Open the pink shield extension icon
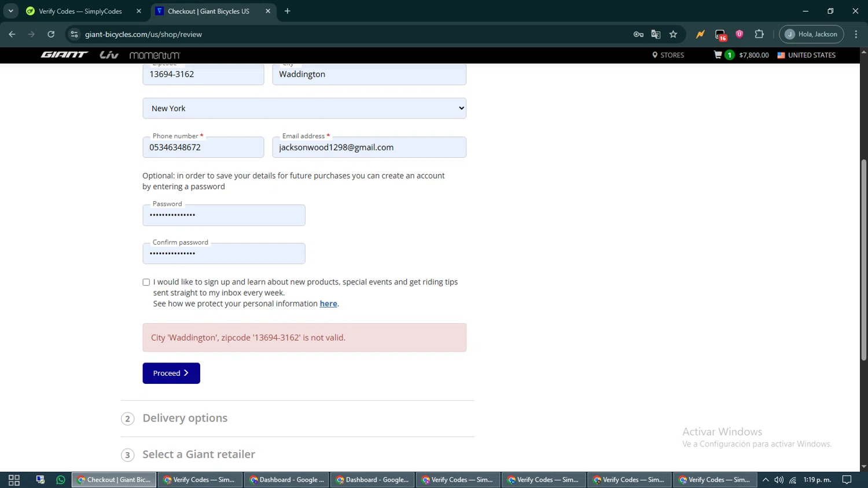The height and width of the screenshot is (488, 868). coord(740,34)
